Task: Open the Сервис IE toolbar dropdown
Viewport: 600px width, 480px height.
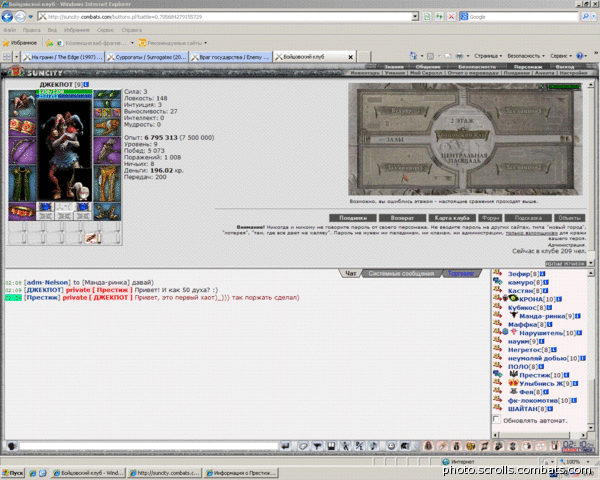Action: [x=560, y=56]
